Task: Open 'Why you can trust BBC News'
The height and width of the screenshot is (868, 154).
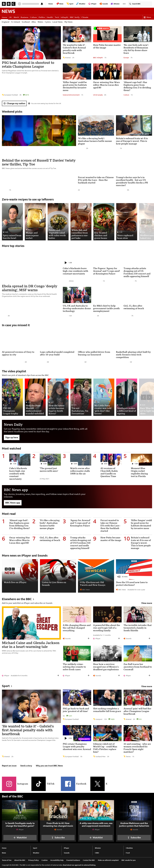Action: (49, 766)
